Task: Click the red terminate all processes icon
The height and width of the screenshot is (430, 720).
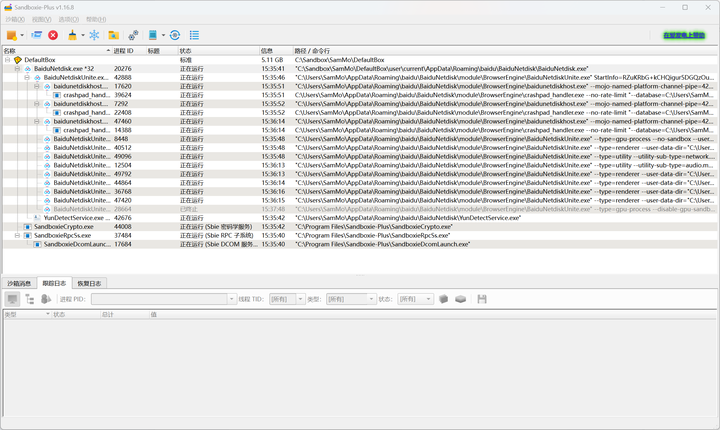Action: 53,35
